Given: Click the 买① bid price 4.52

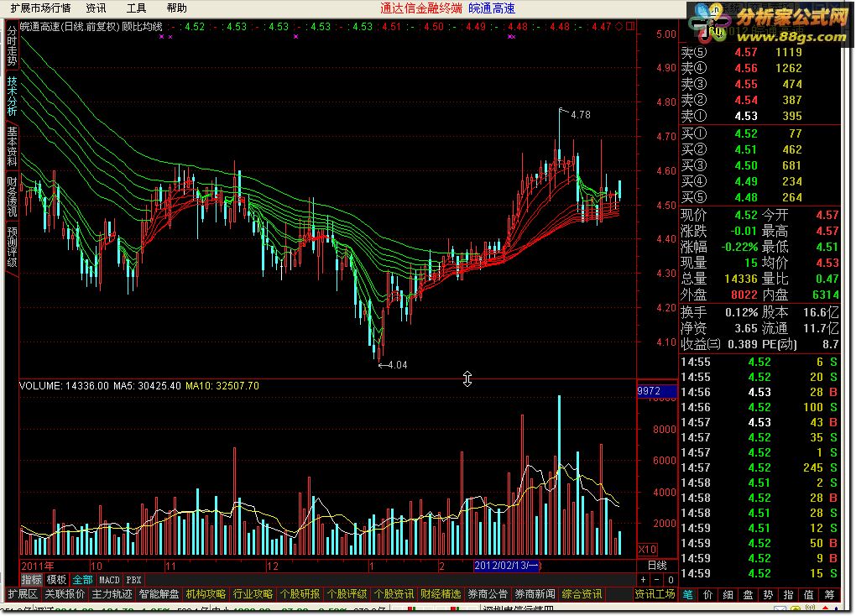Looking at the screenshot, I should pyautogui.click(x=746, y=133).
